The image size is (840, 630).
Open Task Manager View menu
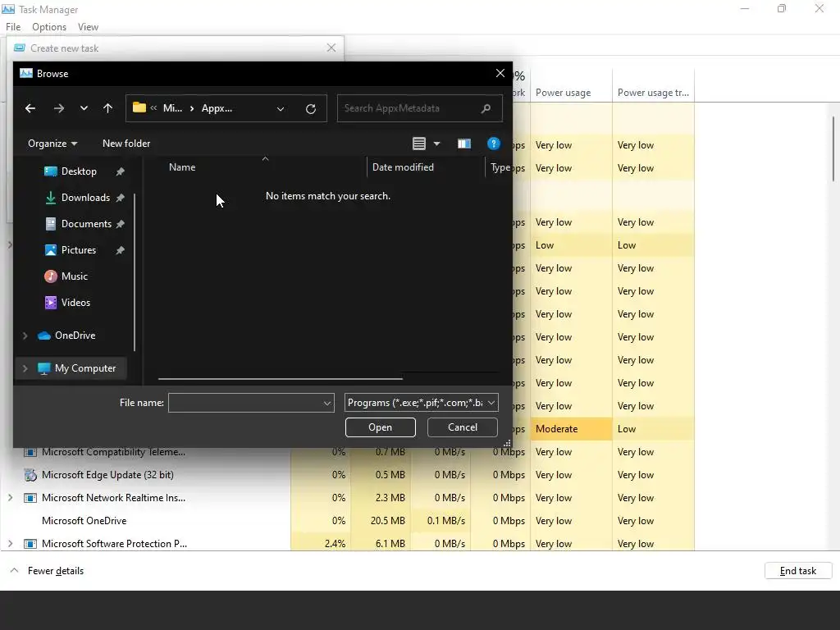[88, 27]
